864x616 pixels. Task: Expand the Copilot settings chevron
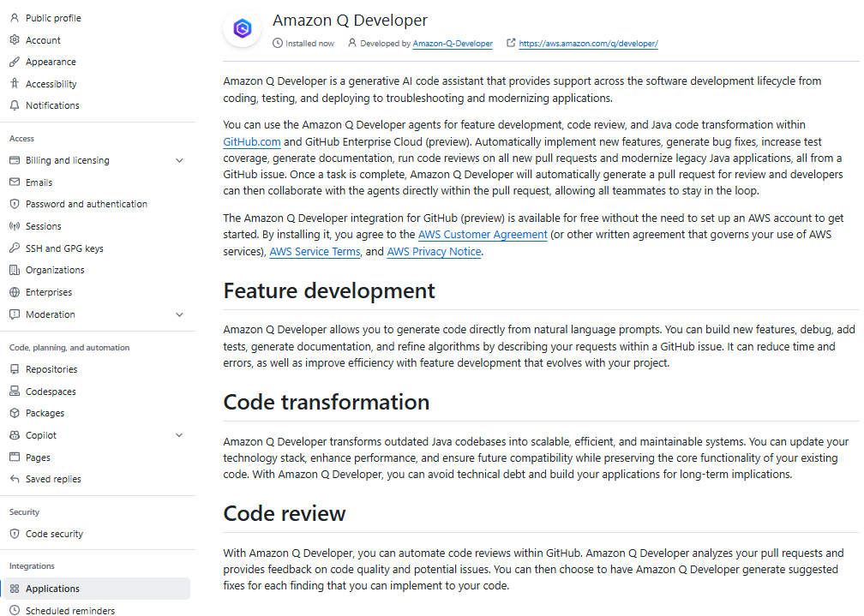179,434
